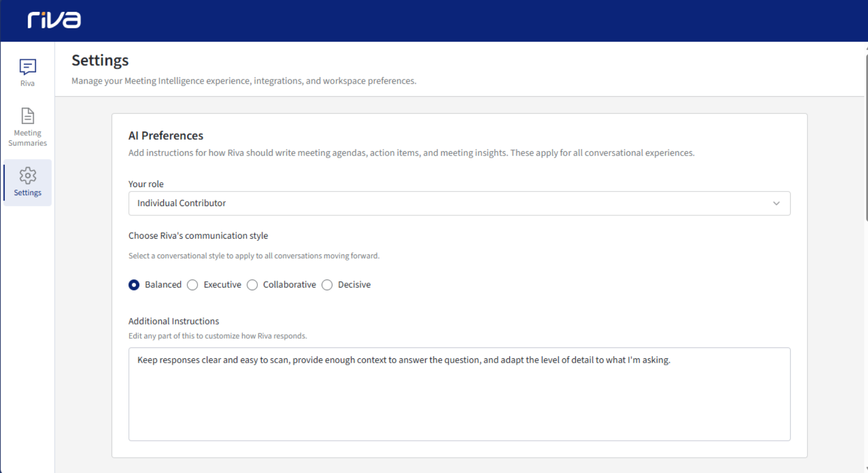This screenshot has width=868, height=473.
Task: Expand the role dropdown chevron arrow
Action: point(776,203)
